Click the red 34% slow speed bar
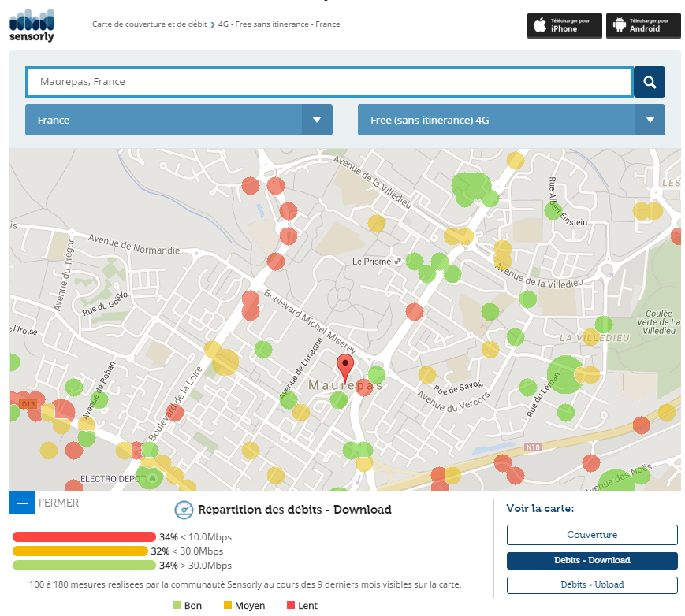685x616 pixels. pyautogui.click(x=84, y=537)
